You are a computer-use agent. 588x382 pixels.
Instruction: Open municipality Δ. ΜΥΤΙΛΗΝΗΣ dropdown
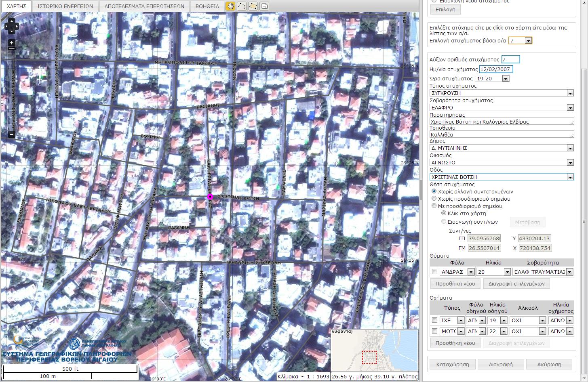[x=502, y=148]
